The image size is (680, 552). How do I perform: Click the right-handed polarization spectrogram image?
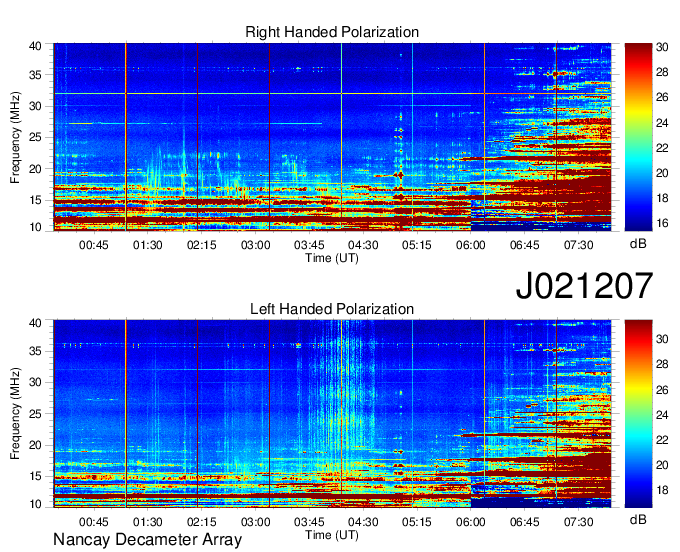[x=332, y=137]
